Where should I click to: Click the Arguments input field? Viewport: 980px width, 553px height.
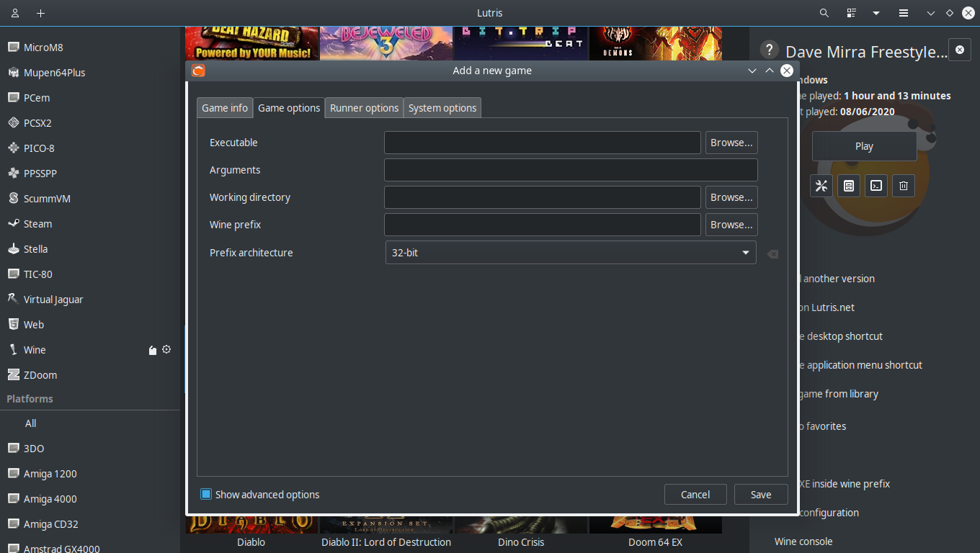pos(571,170)
